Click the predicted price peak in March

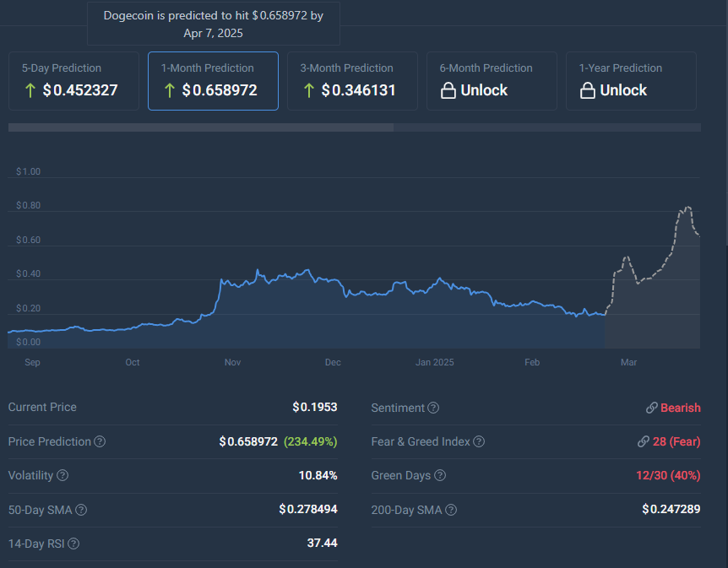click(x=688, y=207)
